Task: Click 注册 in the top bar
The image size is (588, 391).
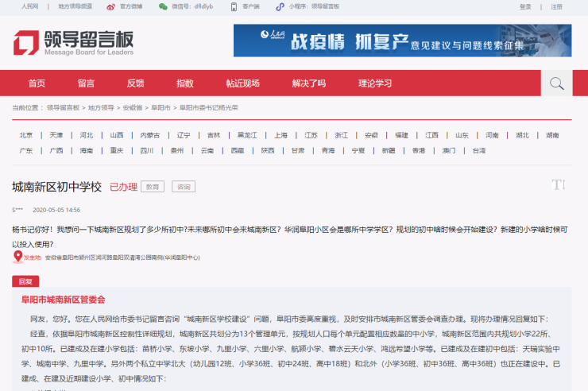Action: point(556,6)
